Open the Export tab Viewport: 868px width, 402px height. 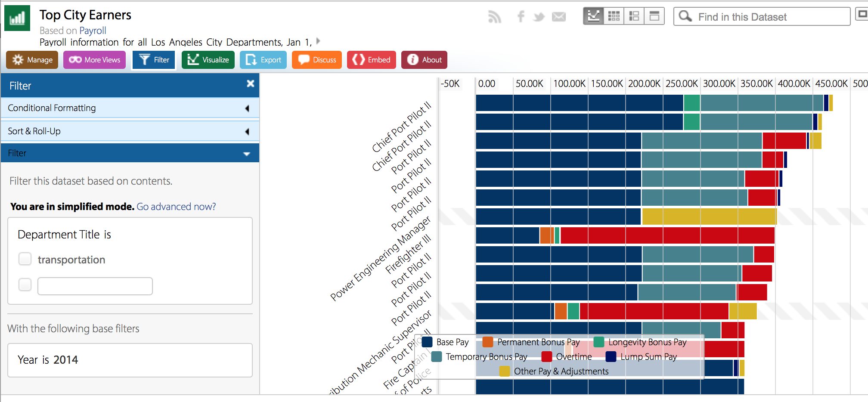263,60
